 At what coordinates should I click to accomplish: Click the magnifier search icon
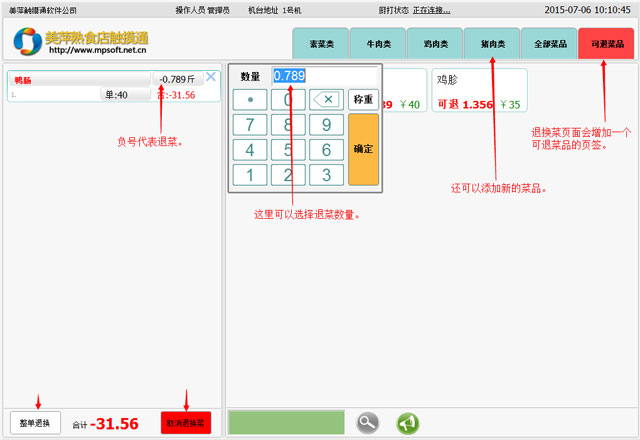[x=368, y=422]
